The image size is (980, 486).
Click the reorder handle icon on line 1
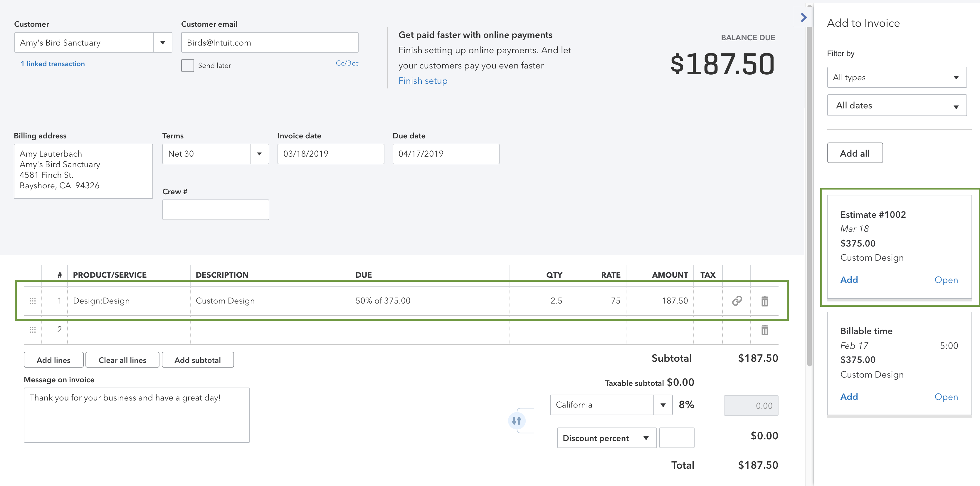tap(33, 301)
